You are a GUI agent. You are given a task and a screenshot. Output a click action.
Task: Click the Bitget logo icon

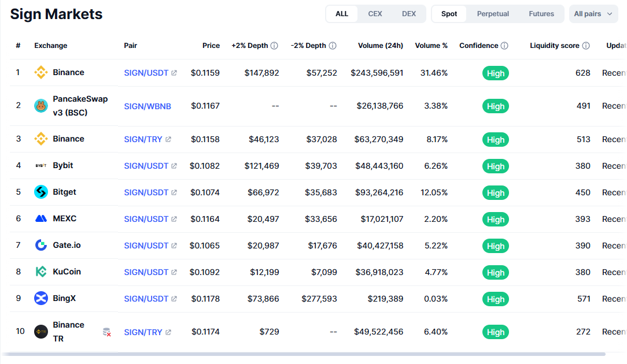click(41, 192)
